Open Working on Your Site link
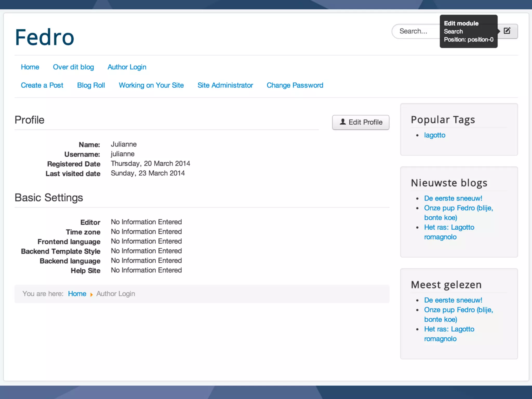The image size is (532, 399). point(151,85)
